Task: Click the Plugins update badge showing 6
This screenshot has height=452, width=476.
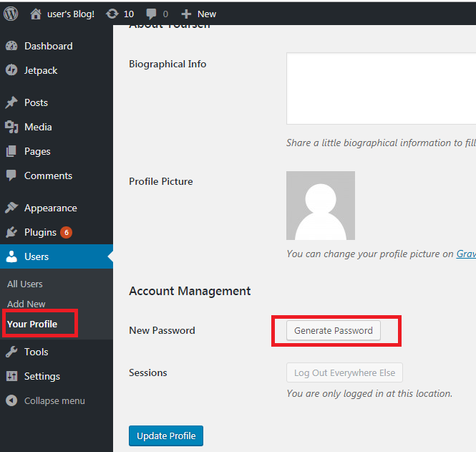Action: coord(66,232)
